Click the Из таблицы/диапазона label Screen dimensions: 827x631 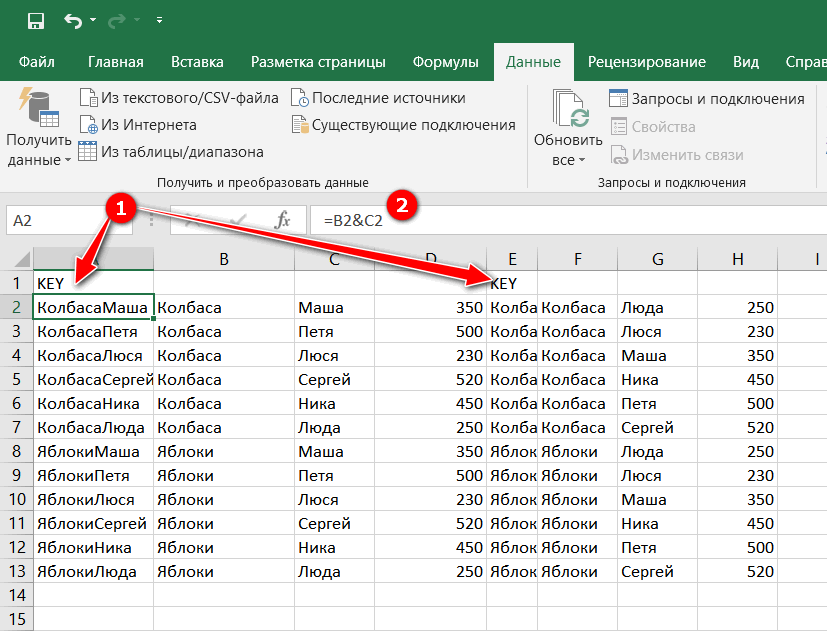coord(182,151)
